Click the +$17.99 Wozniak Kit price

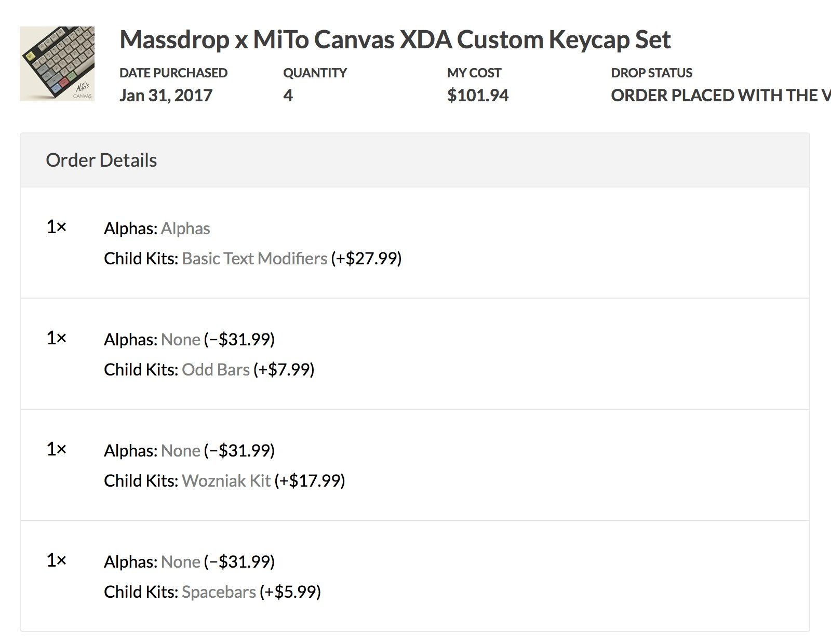[310, 481]
